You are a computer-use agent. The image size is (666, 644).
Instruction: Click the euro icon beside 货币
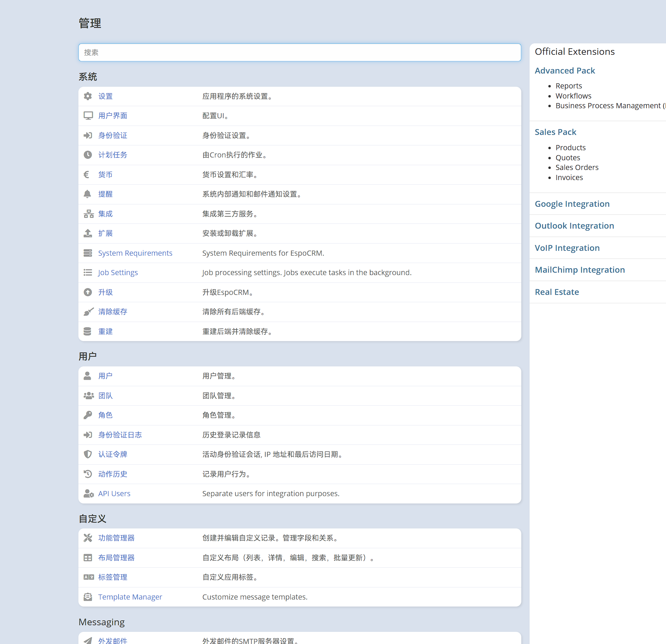pos(86,175)
